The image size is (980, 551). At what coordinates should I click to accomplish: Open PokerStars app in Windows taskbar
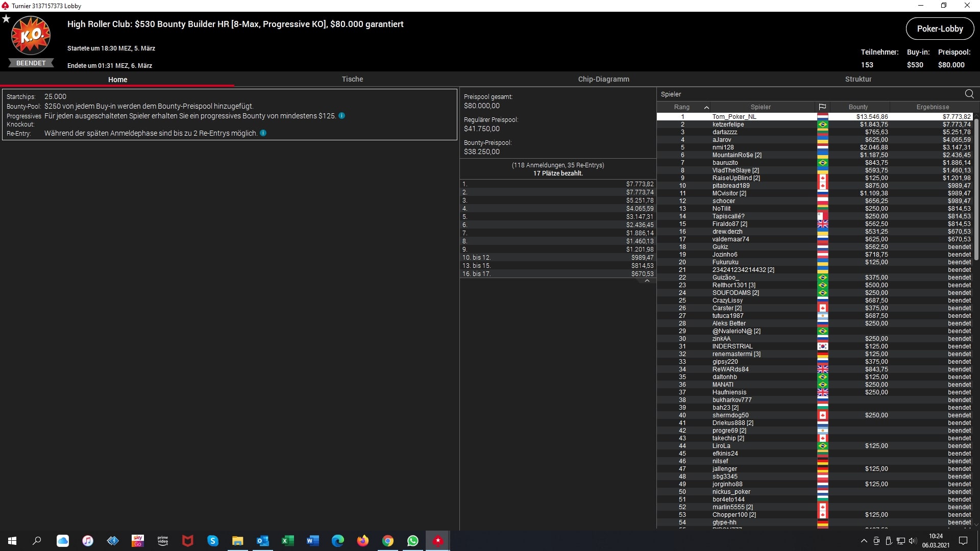437,541
